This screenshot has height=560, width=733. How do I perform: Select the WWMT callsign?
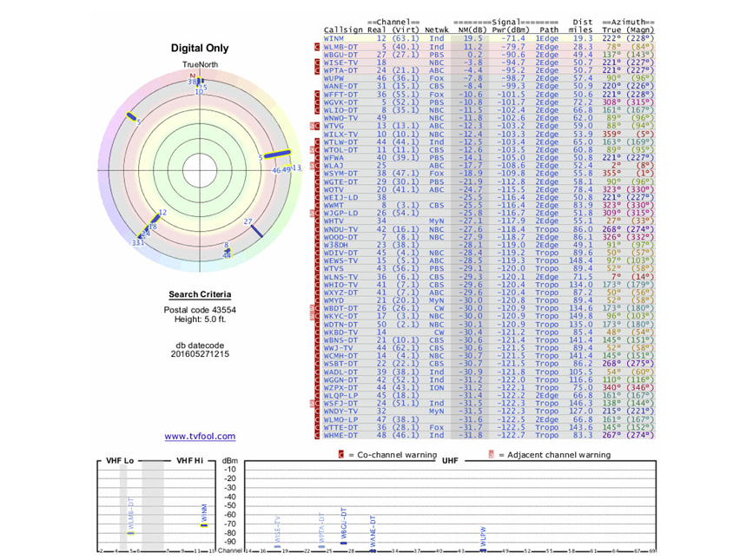pos(333,205)
